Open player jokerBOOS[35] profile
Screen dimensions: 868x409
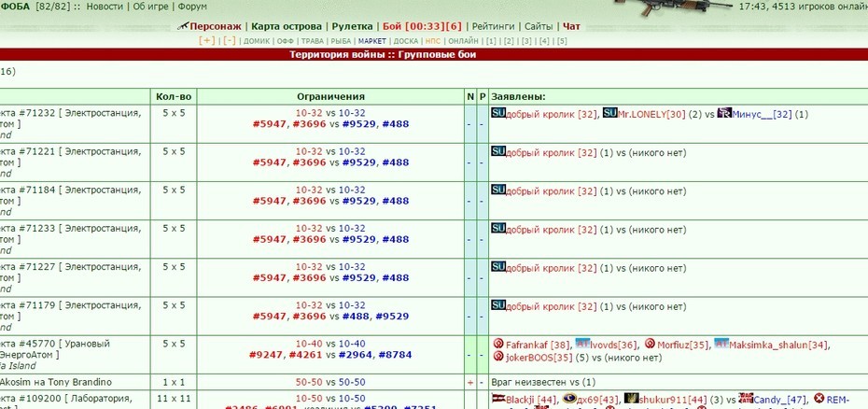[x=539, y=358]
